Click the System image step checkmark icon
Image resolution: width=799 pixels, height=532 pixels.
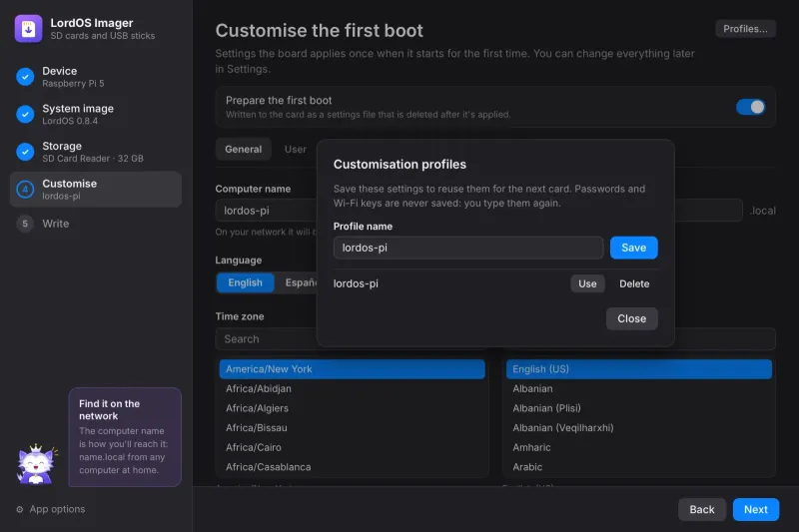point(25,114)
